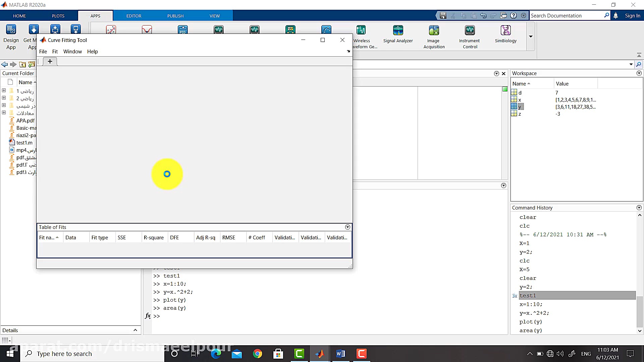This screenshot has height=362, width=644.
Task: Click the Install App icon
Action: [x=55, y=29]
